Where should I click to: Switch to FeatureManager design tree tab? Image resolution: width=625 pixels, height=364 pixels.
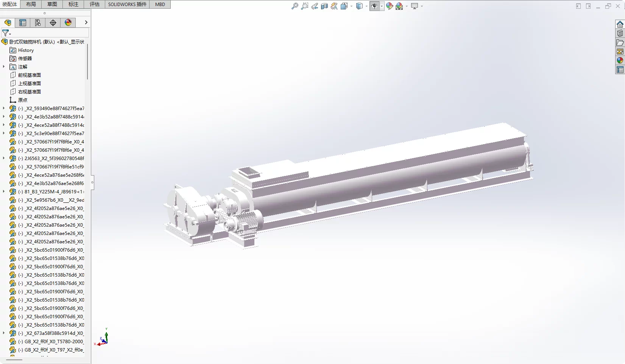(8, 23)
